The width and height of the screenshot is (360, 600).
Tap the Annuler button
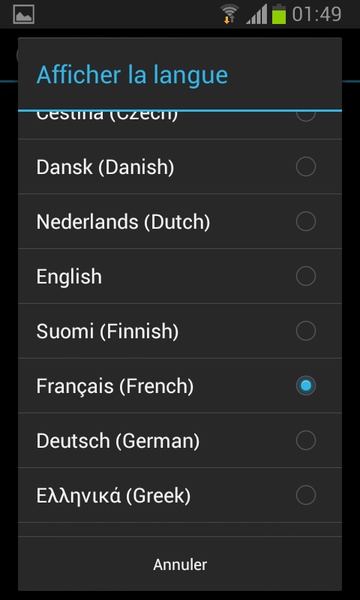click(x=180, y=564)
